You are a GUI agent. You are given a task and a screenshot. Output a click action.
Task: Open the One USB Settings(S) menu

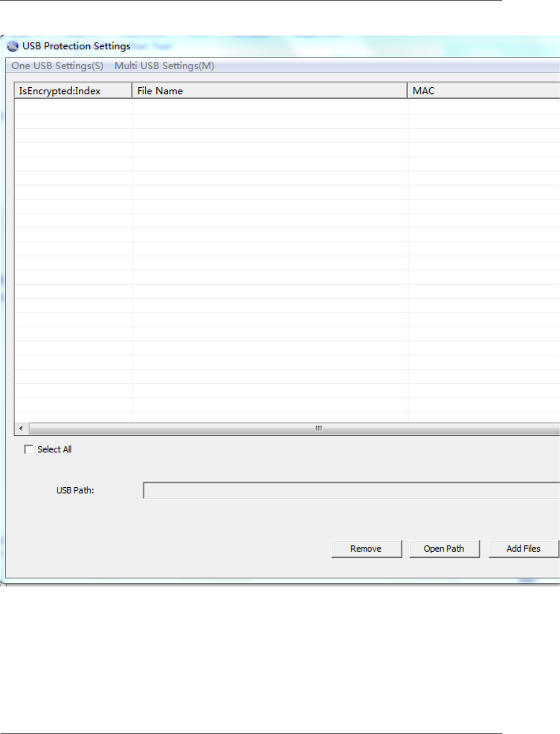point(58,65)
